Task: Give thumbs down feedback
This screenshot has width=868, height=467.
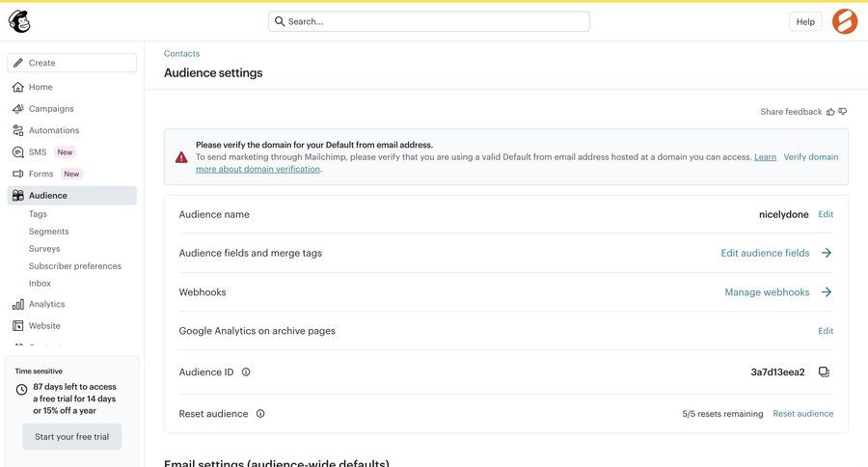Action: pos(843,112)
